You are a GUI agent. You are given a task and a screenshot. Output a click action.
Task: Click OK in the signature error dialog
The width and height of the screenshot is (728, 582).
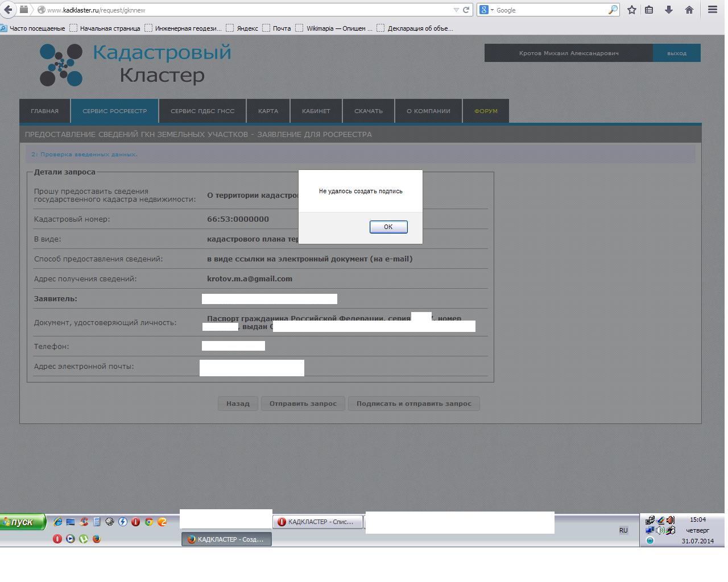click(x=388, y=227)
